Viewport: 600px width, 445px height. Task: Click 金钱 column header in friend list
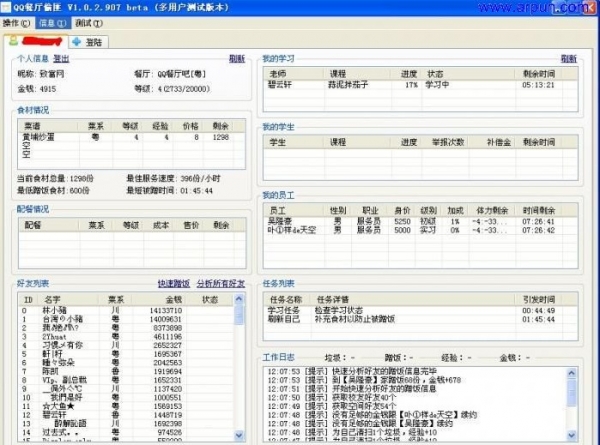160,300
